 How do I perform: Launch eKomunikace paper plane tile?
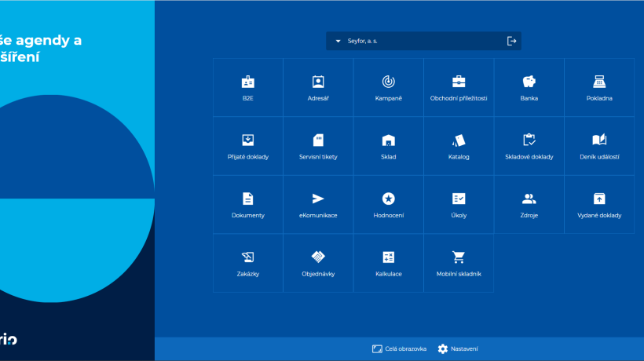318,205
